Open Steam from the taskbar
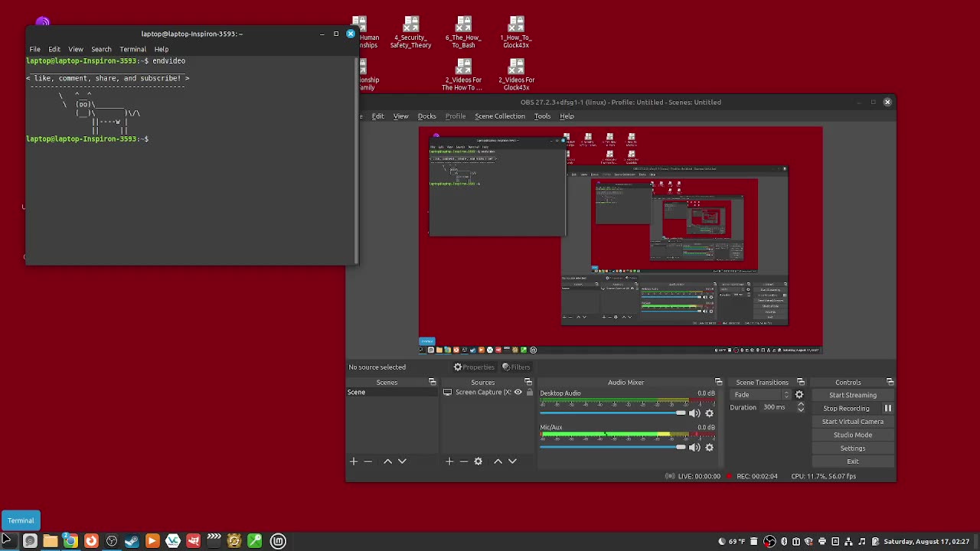Image resolution: width=980 pixels, height=551 pixels. pyautogui.click(x=132, y=542)
